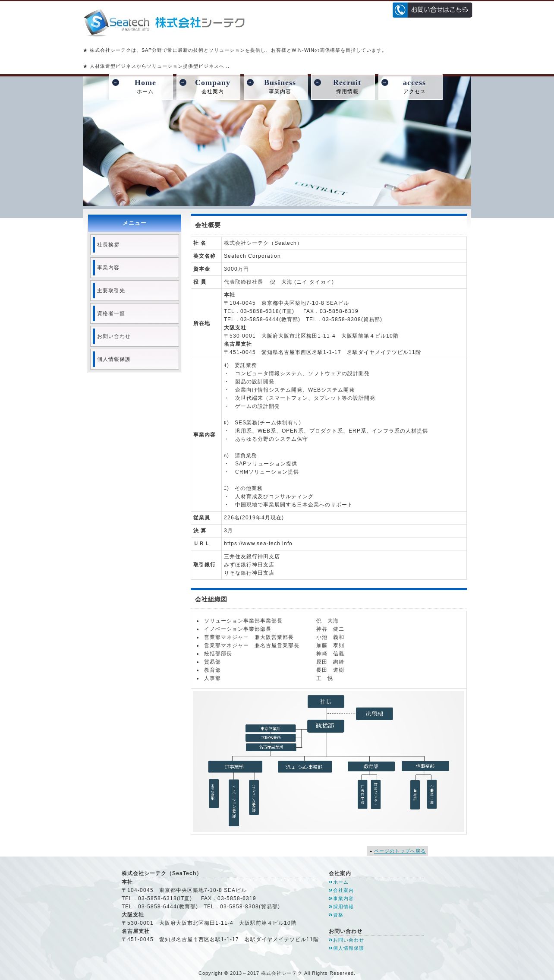Select 主要取引先 in the side menu
Image resolution: width=554 pixels, height=980 pixels.
click(135, 291)
